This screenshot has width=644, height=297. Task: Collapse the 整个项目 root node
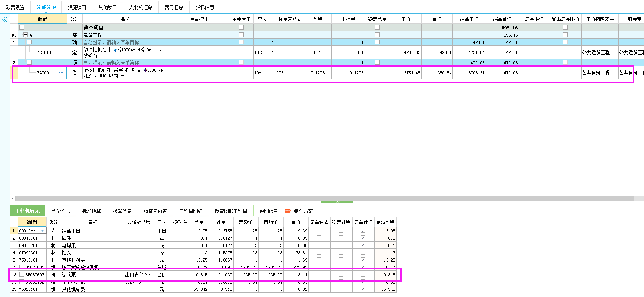[x=22, y=27]
